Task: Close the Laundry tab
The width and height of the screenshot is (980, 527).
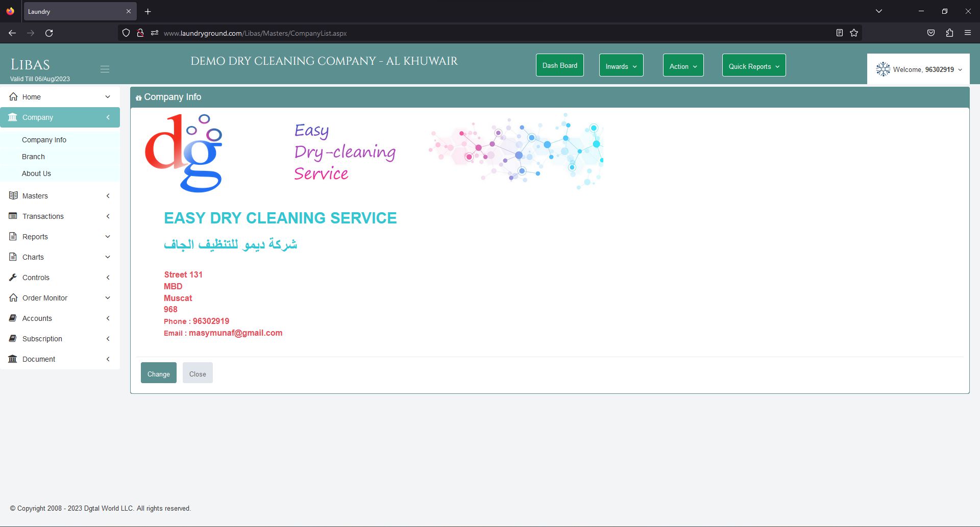Action: pyautogui.click(x=128, y=11)
